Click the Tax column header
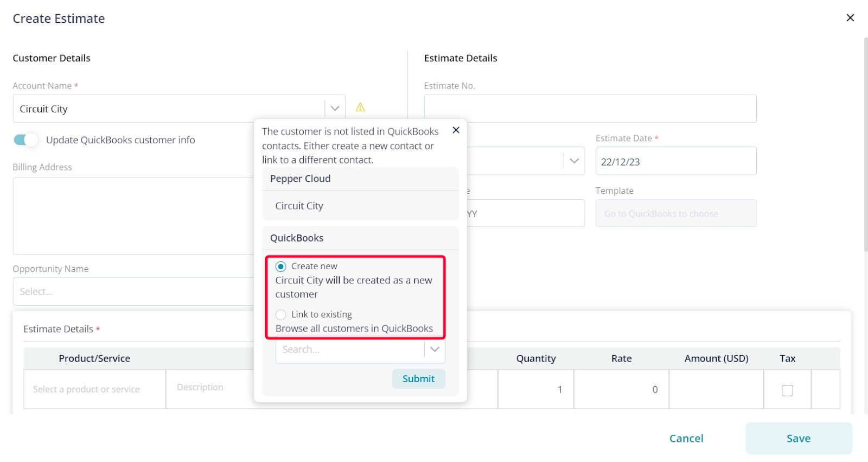Viewport: 868px width, 462px height. coord(787,358)
